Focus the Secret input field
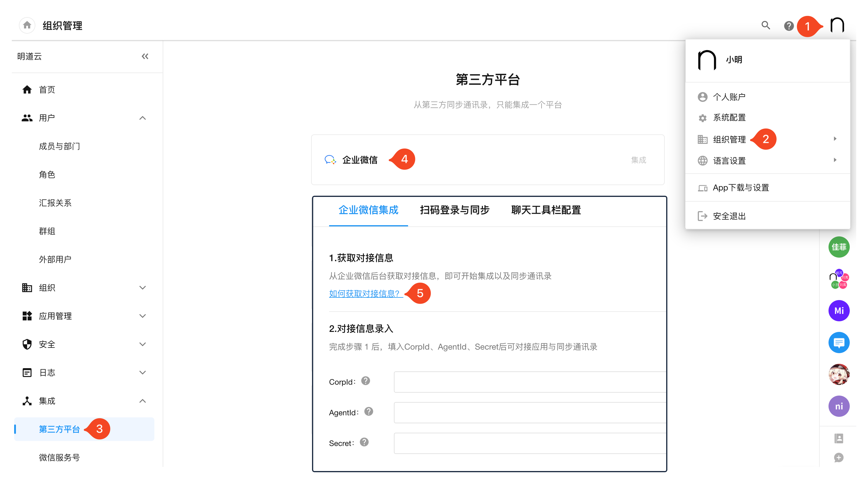The width and height of the screenshot is (868, 484). pyautogui.click(x=530, y=443)
